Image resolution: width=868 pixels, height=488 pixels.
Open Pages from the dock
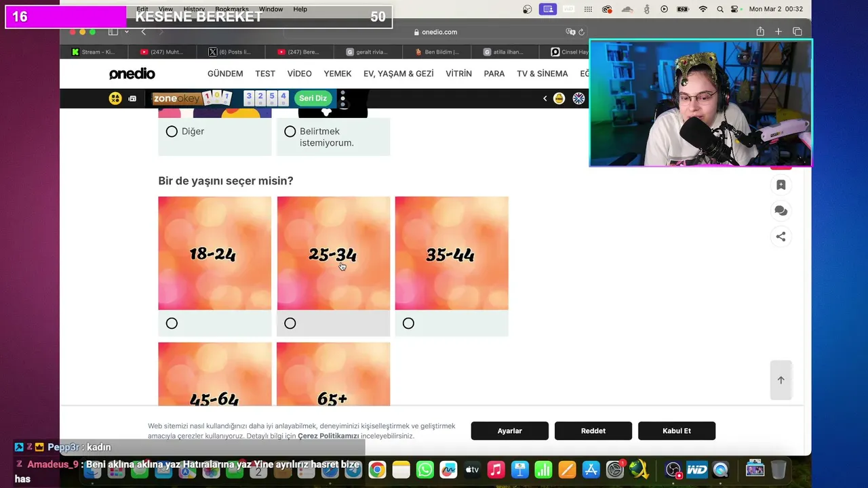click(x=567, y=470)
